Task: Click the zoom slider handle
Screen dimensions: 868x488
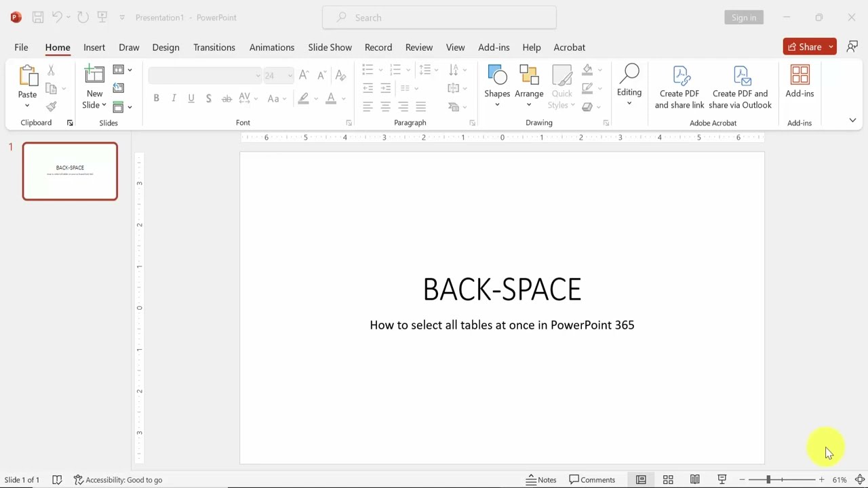Action: [x=768, y=480]
